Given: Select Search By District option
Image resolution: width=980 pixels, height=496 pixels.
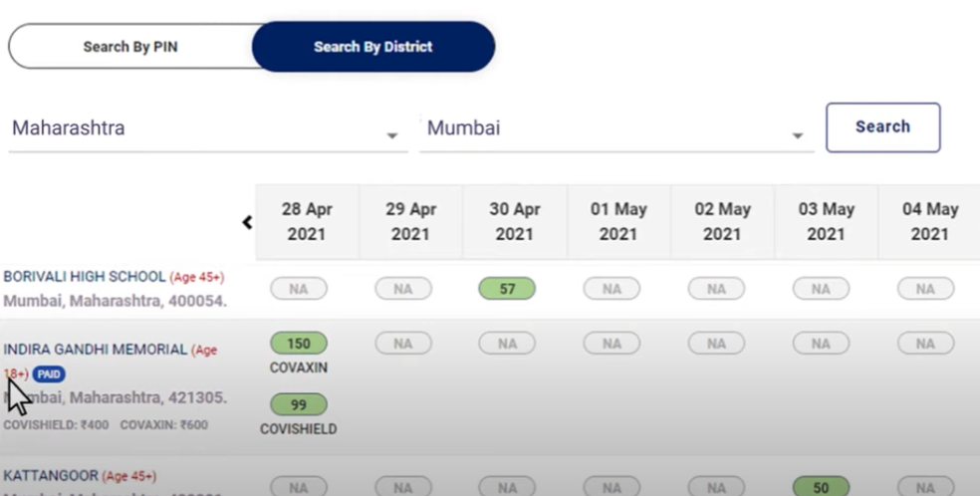Looking at the screenshot, I should [373, 47].
